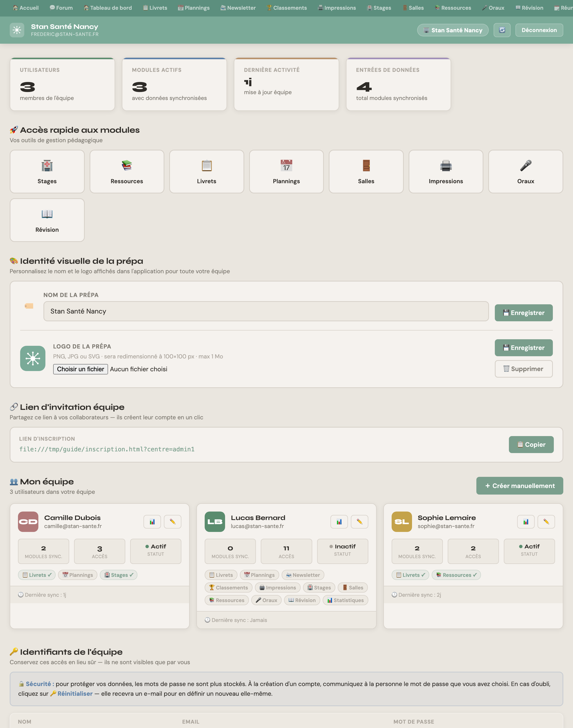Toggle Lucas's Statistiques access chip
The width and height of the screenshot is (573, 728).
pyautogui.click(x=345, y=600)
